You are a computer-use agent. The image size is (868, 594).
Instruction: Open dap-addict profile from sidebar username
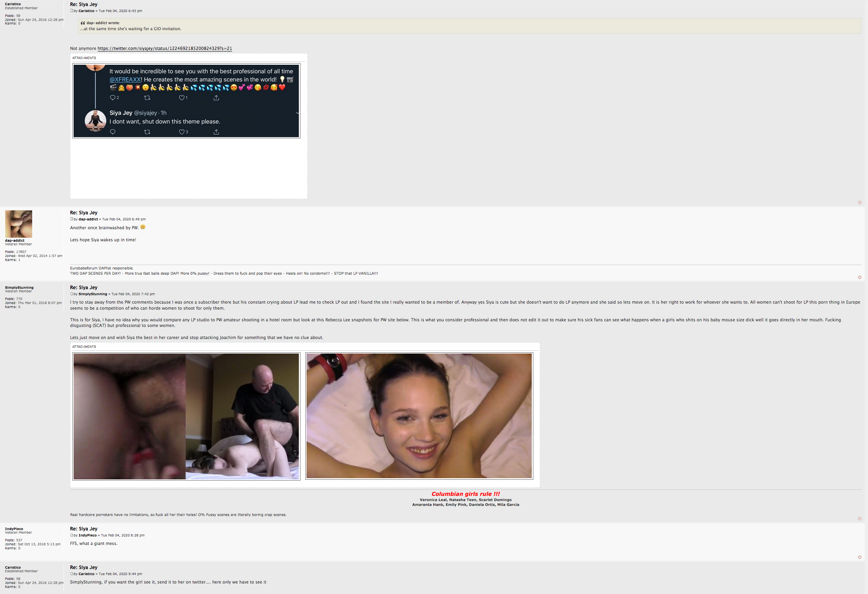click(14, 240)
